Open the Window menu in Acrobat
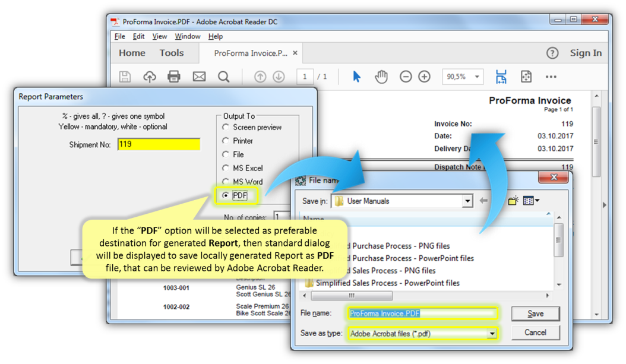 tap(187, 36)
